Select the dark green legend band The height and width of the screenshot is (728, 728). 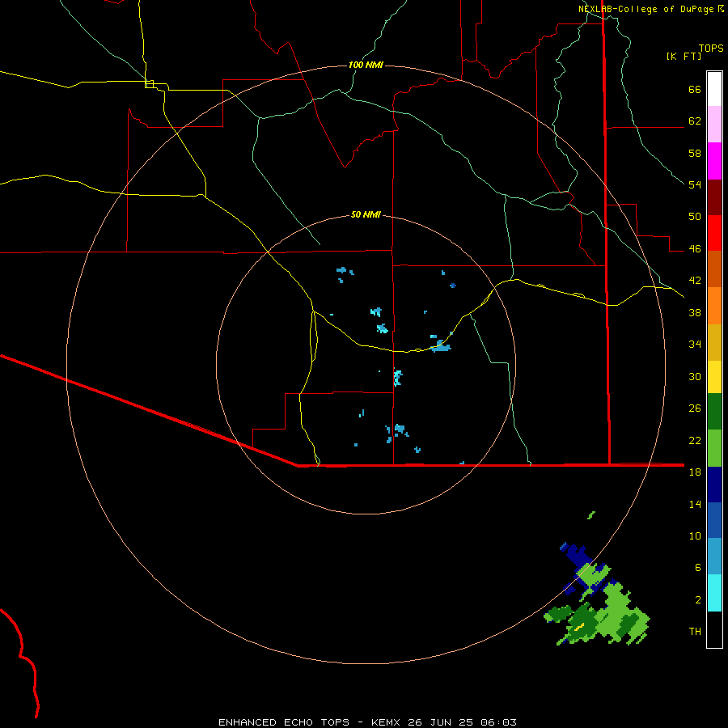click(x=714, y=412)
